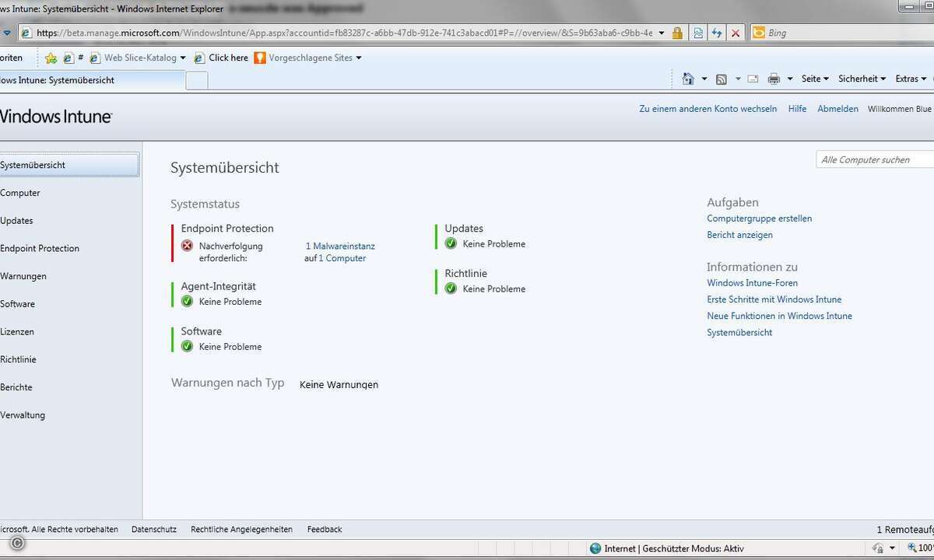Click into the browser URL address field
934x560 pixels.
point(344,33)
